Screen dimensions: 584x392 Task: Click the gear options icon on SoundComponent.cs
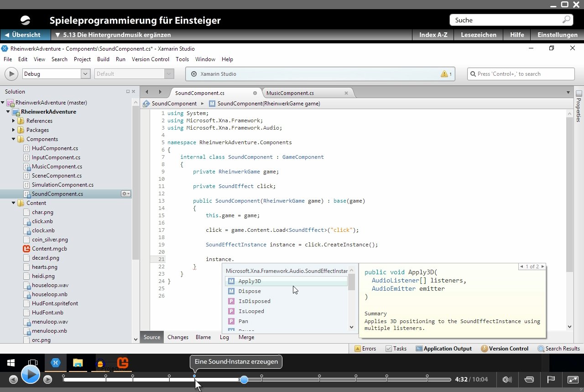coord(125,194)
